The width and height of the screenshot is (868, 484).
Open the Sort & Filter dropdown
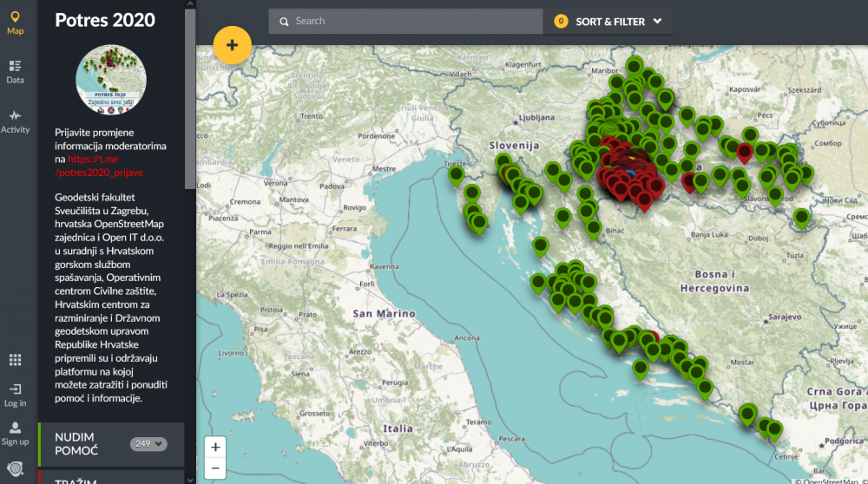(x=608, y=22)
